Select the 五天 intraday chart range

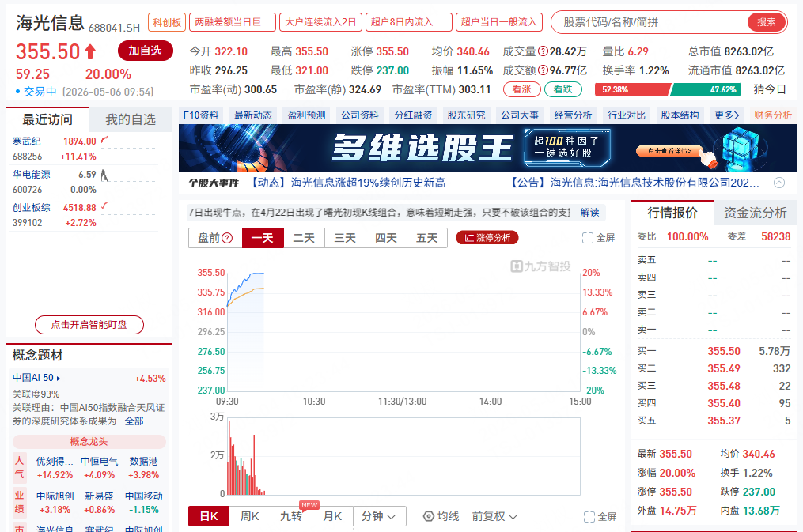[x=427, y=238]
